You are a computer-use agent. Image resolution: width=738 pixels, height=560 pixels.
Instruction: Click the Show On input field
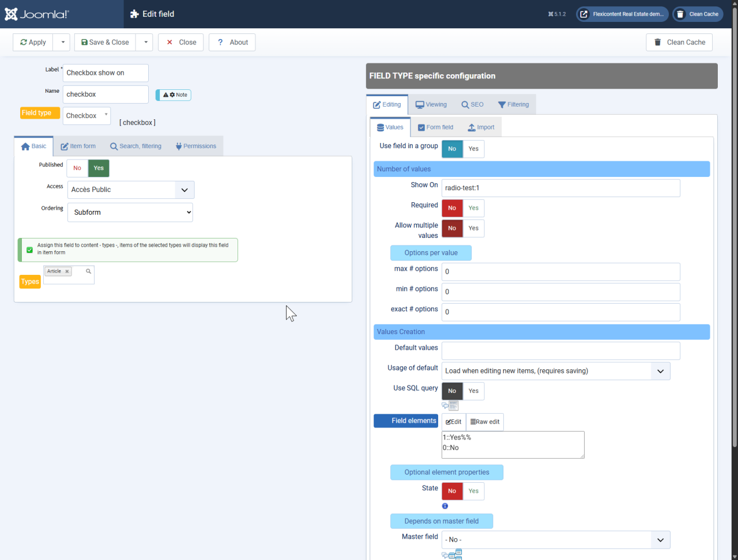[561, 188]
